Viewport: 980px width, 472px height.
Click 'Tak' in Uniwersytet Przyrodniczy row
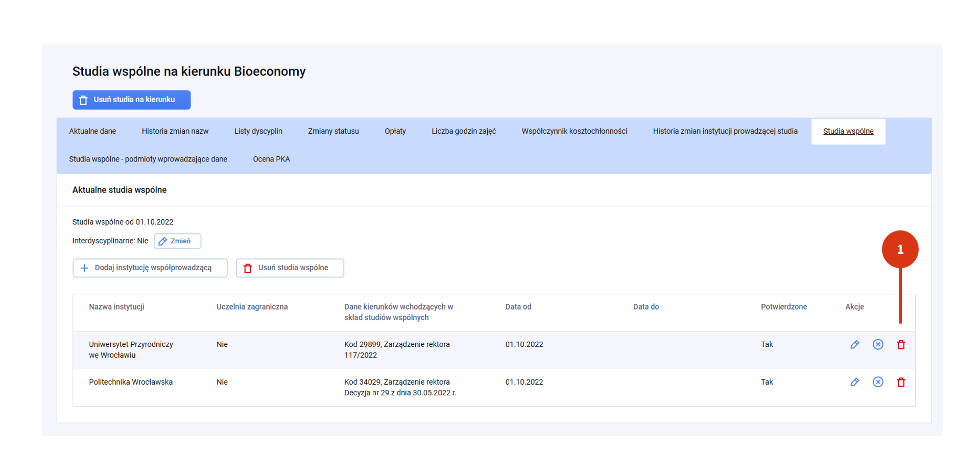pos(767,345)
